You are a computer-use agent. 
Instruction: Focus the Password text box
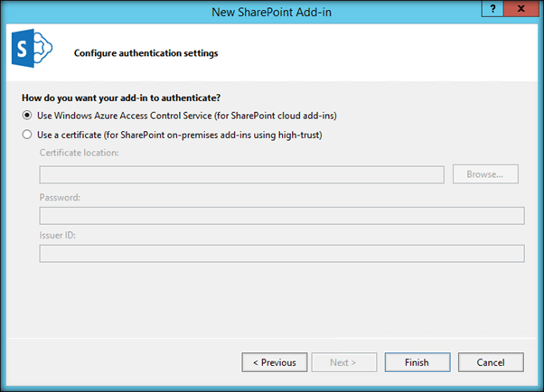pos(281,215)
